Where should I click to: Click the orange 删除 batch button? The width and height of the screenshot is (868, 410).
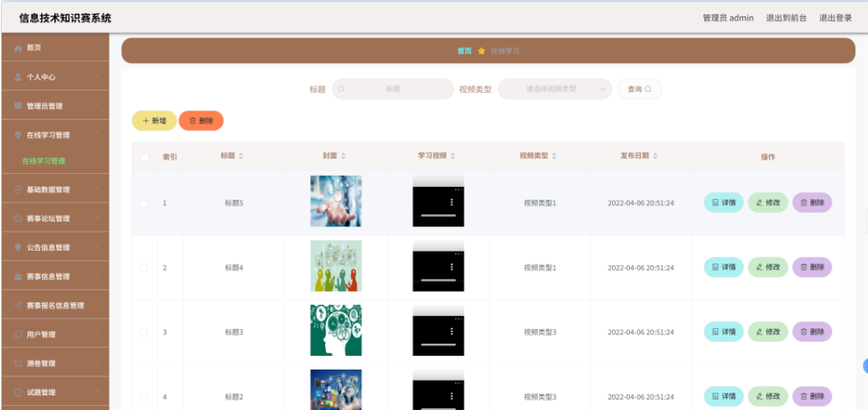point(201,121)
